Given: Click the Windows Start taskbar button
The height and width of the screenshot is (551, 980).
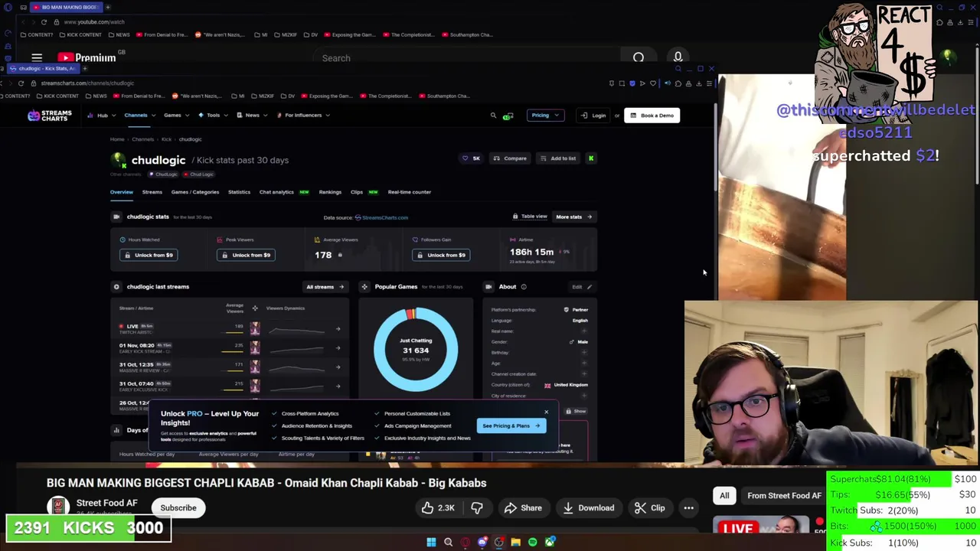Looking at the screenshot, I should coord(431,543).
